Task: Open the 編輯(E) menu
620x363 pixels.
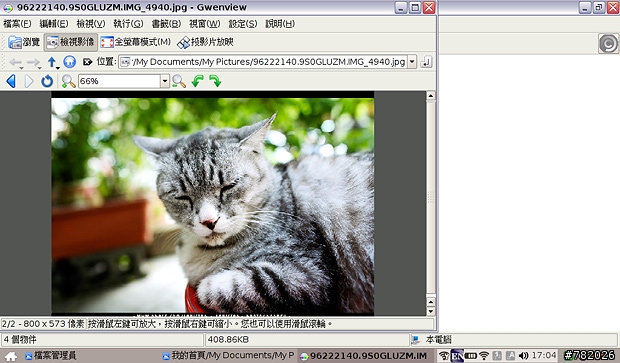Action: pyautogui.click(x=54, y=24)
